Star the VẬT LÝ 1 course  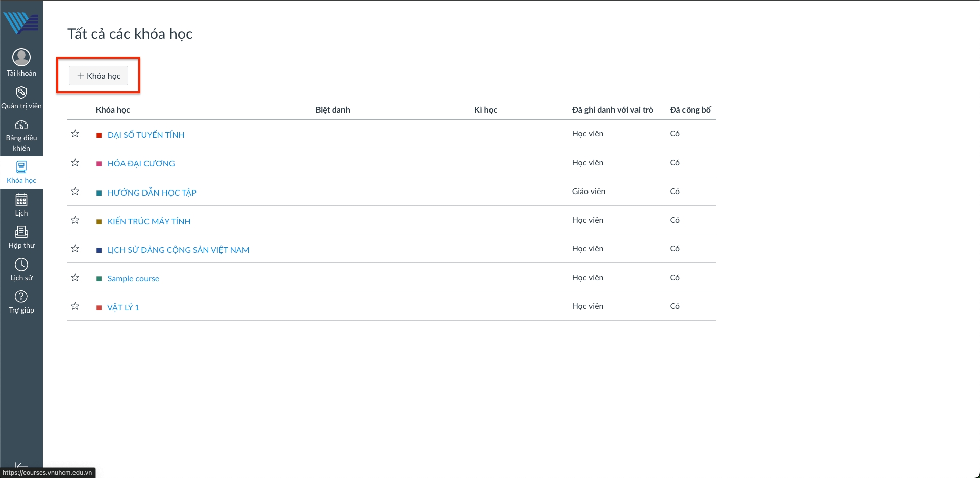point(75,306)
